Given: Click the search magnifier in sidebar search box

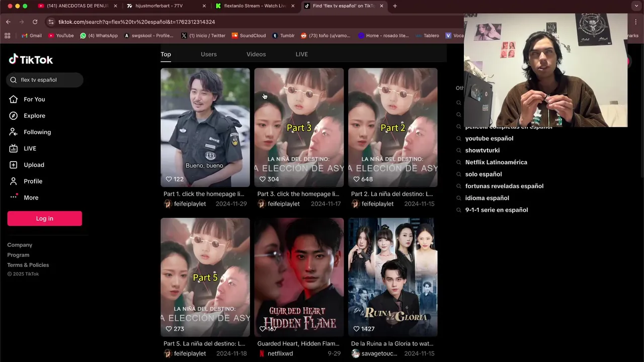Looking at the screenshot, I should click(14, 80).
